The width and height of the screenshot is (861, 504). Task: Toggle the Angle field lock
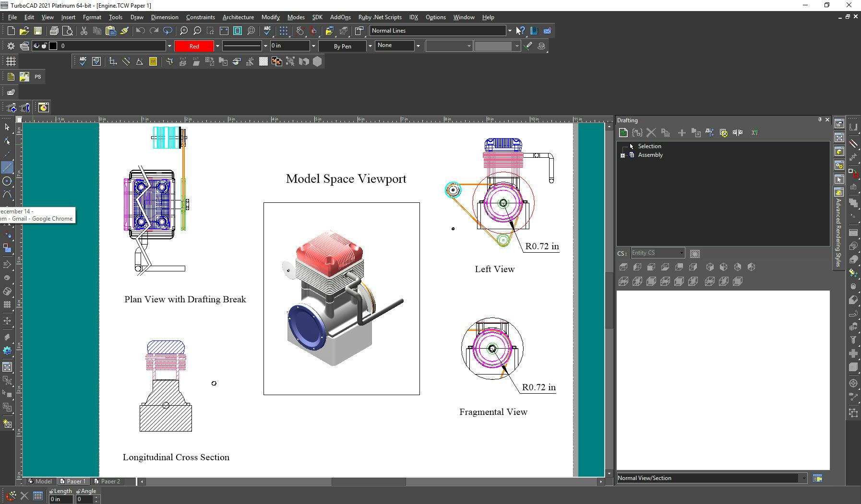click(x=78, y=491)
